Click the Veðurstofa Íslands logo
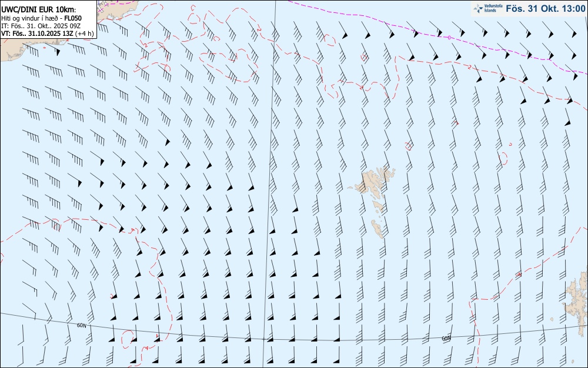Viewport: 588px width, 368px height. 488,8
